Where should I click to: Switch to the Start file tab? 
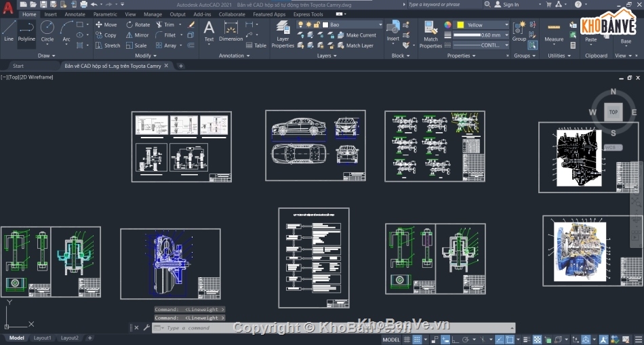(x=18, y=66)
